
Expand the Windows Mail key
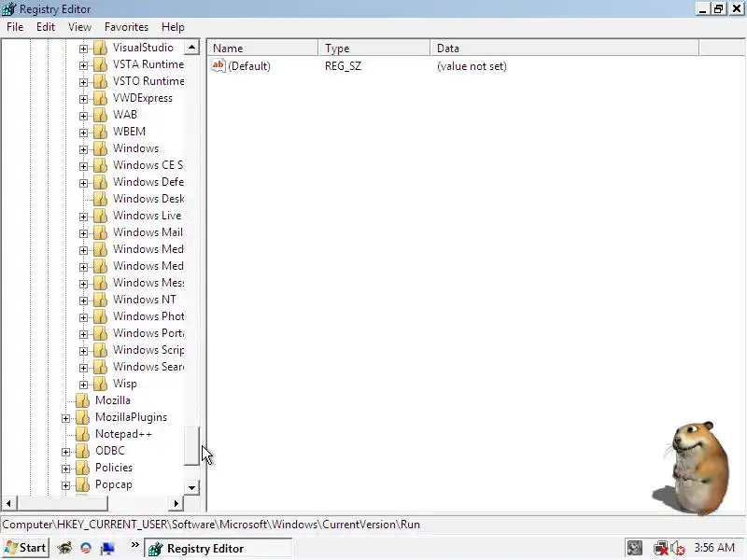point(83,233)
